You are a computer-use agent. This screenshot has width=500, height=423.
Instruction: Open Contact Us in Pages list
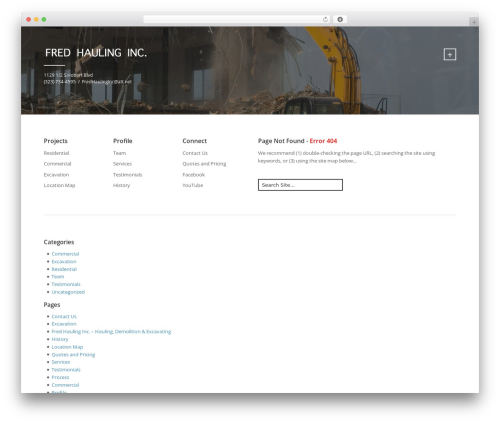pos(64,316)
